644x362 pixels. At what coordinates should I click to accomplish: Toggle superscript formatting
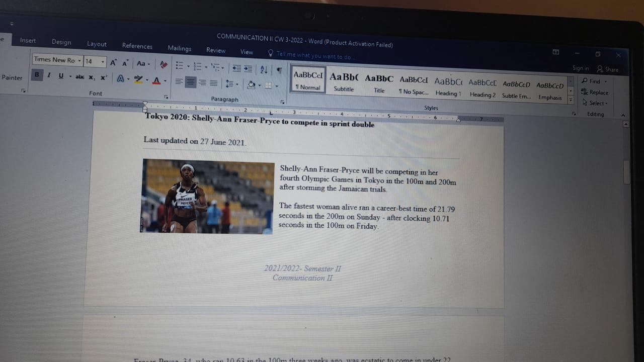[104, 78]
